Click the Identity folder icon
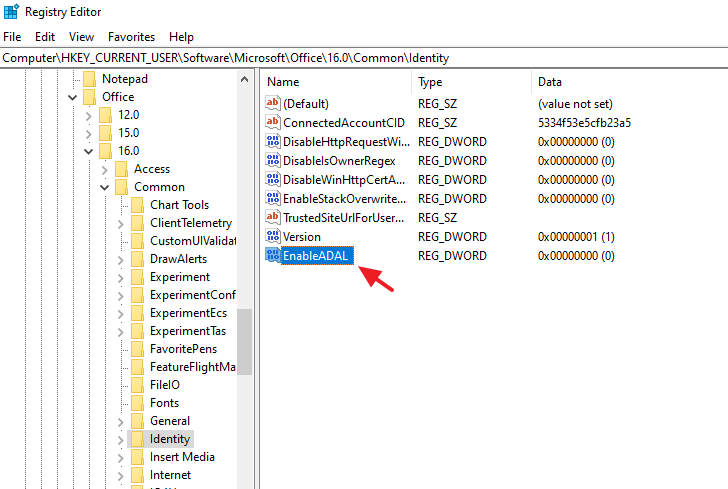 pos(137,439)
